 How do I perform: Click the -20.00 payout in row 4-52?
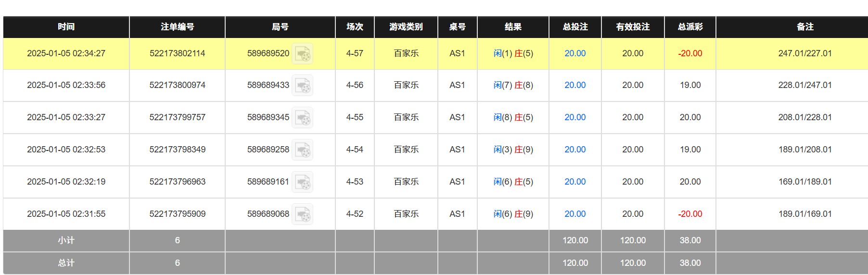pyautogui.click(x=690, y=214)
